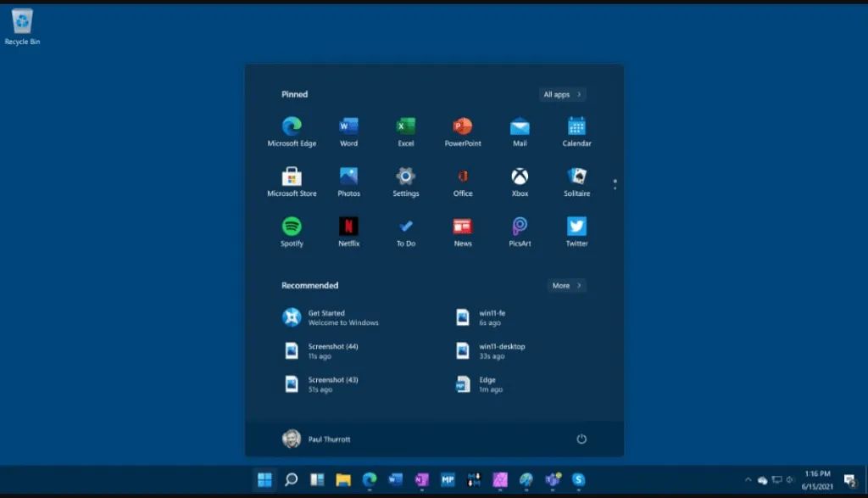Launch PowerPoint from pinned apps
Screen dimensions: 868x498
(x=462, y=126)
